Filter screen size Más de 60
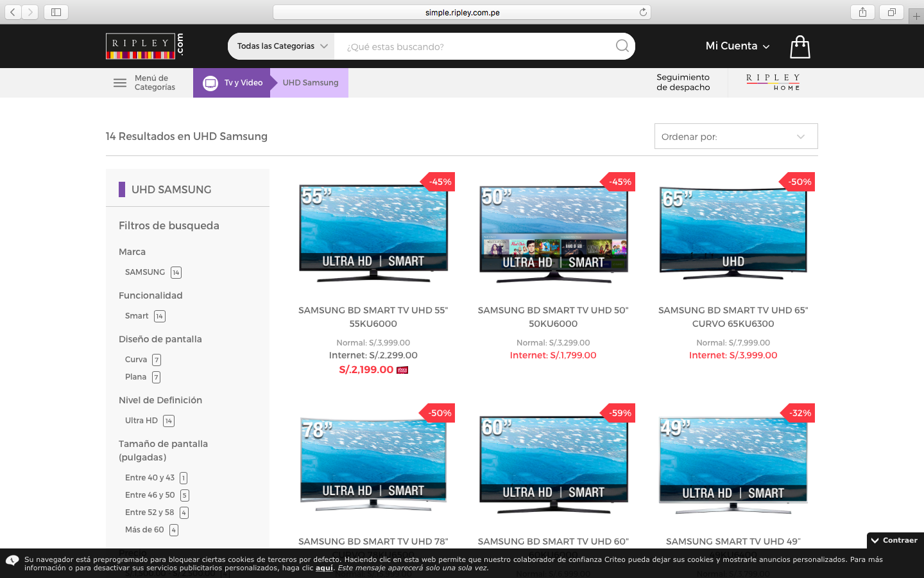Image resolution: width=924 pixels, height=578 pixels. coord(151,530)
